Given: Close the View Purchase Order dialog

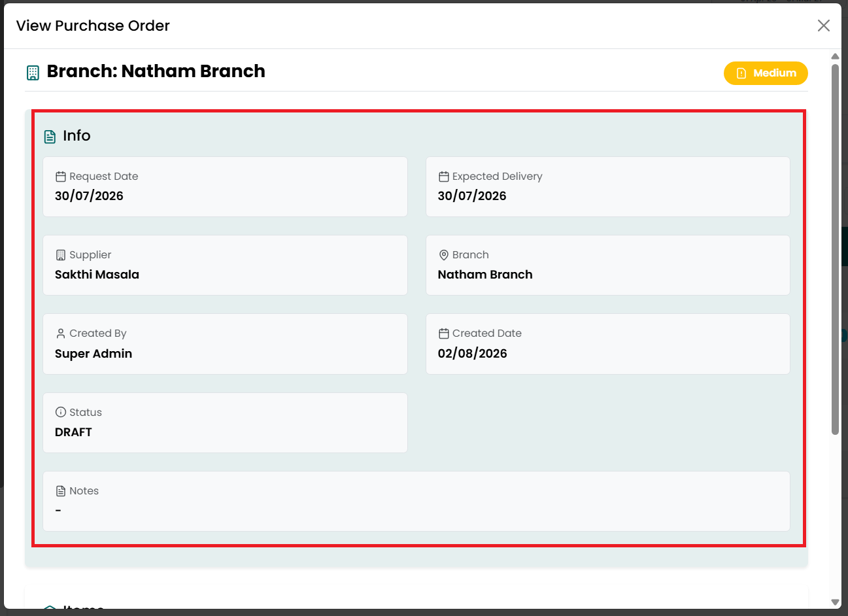Looking at the screenshot, I should [823, 26].
